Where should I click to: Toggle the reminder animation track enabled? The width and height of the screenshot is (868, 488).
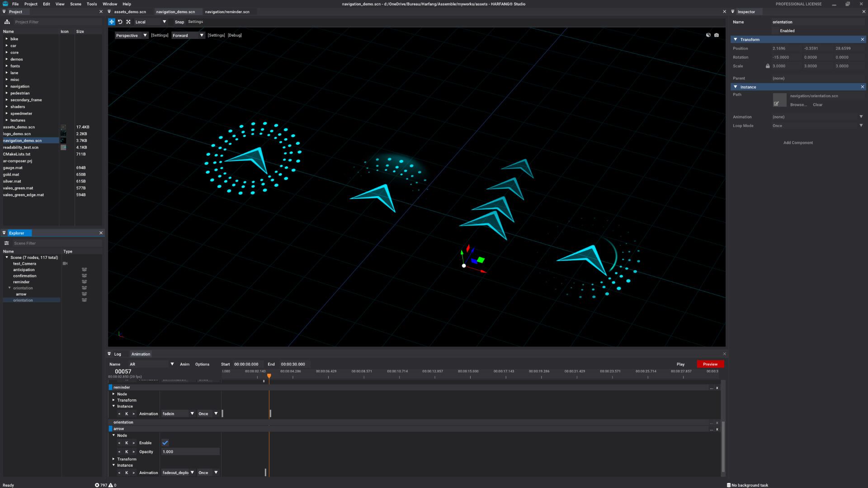coord(111,387)
